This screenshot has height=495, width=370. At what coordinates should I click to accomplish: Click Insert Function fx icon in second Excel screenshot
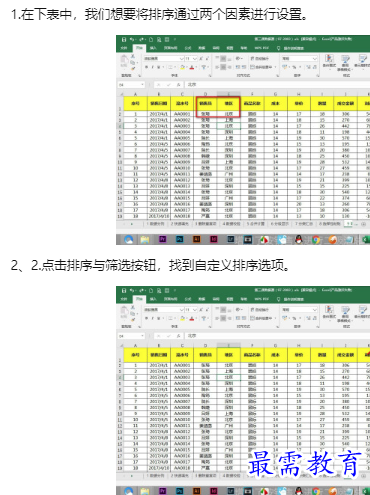179,336
